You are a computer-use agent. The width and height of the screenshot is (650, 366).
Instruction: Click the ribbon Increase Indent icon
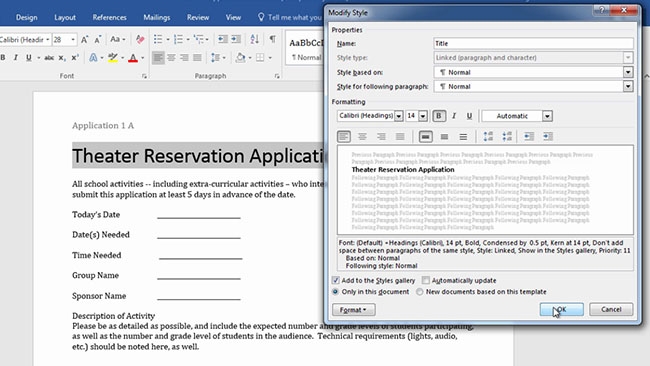tap(236, 39)
